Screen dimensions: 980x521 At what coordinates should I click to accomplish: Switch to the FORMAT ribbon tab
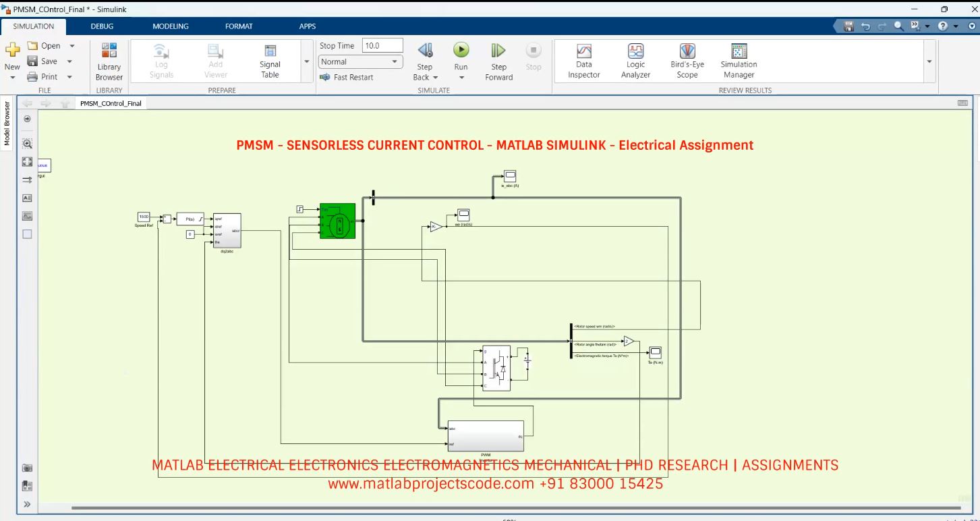[x=239, y=26]
